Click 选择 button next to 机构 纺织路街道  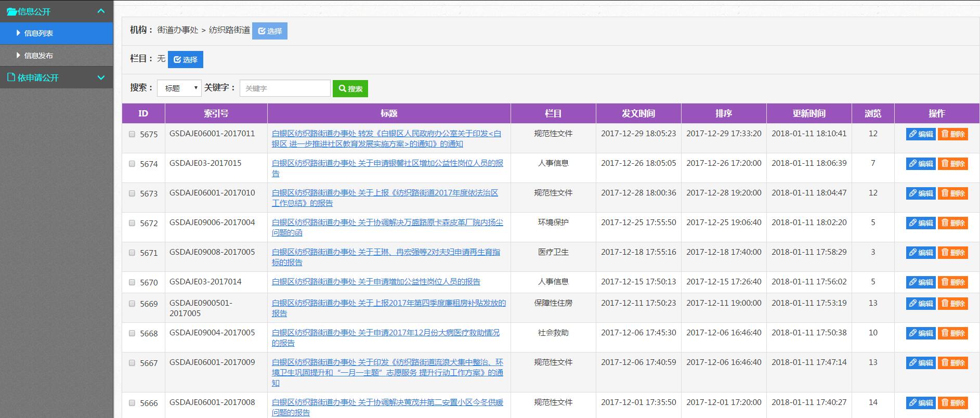(x=270, y=31)
